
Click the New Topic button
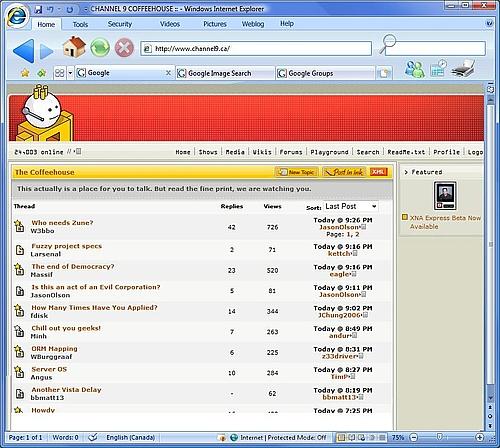pyautogui.click(x=296, y=172)
